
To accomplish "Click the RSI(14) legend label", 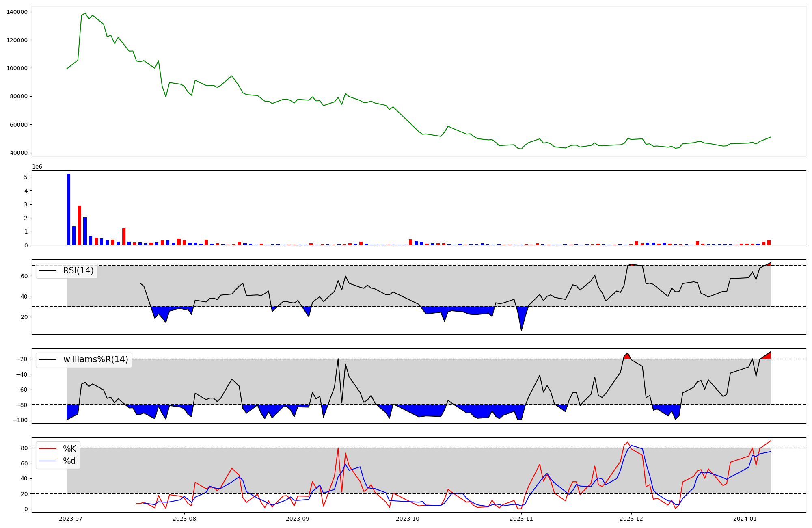I will tap(78, 270).
